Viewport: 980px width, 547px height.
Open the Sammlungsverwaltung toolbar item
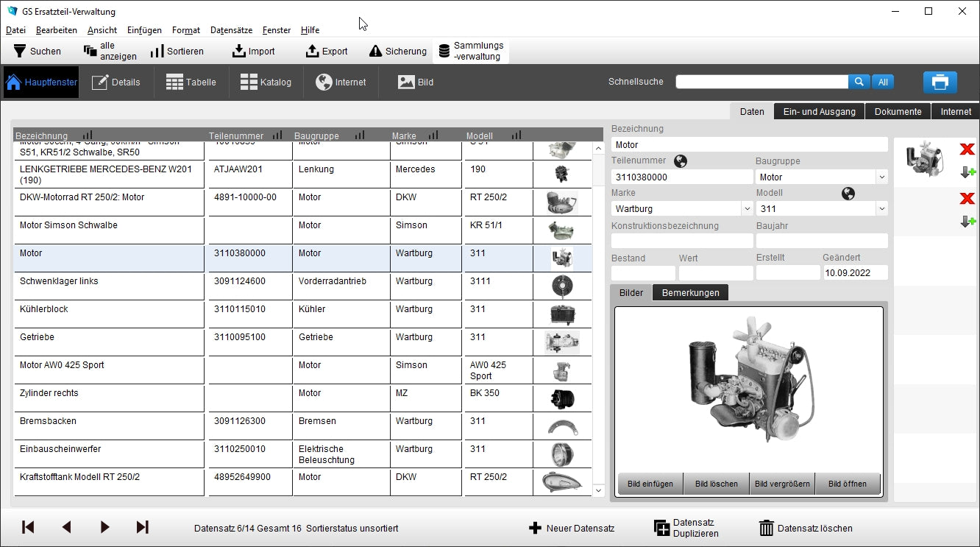471,51
